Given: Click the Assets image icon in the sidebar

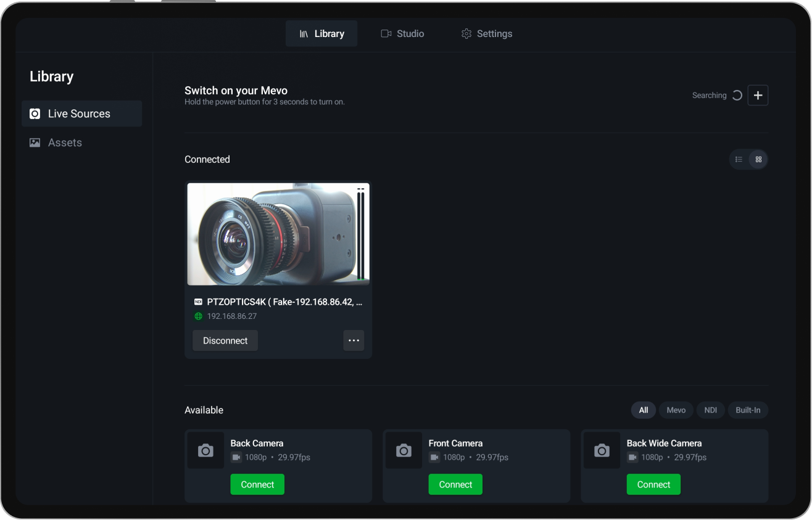Looking at the screenshot, I should point(35,142).
